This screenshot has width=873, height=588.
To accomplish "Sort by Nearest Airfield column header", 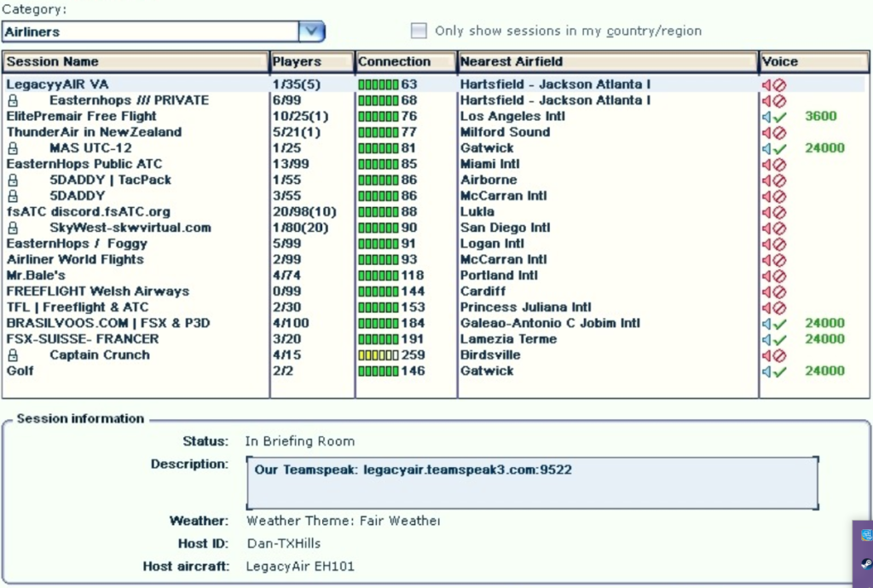I will tap(608, 61).
